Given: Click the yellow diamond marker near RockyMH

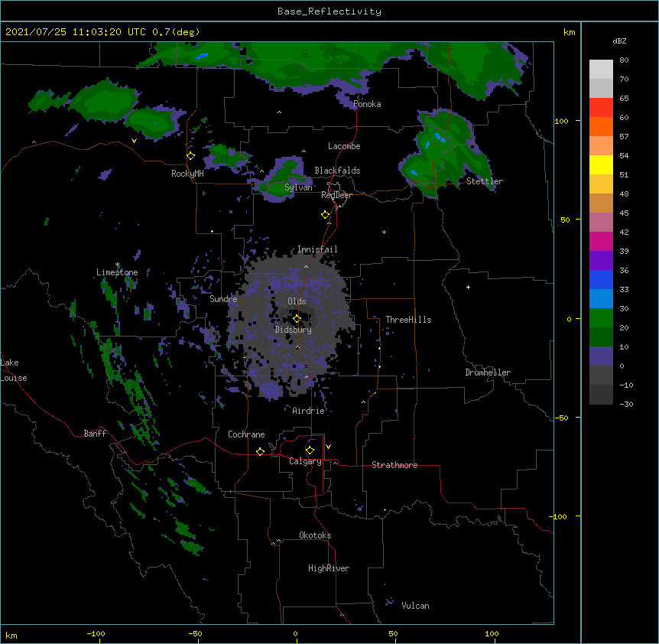Looking at the screenshot, I should 190,156.
